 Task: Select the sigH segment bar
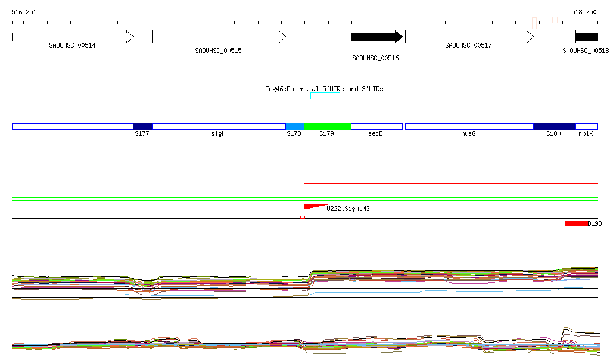(x=219, y=126)
